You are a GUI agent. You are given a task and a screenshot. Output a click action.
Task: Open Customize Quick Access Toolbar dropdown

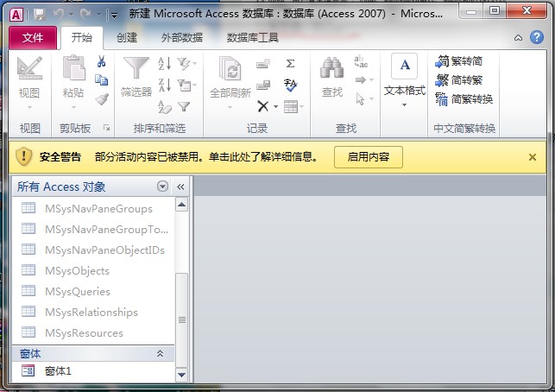coord(114,15)
